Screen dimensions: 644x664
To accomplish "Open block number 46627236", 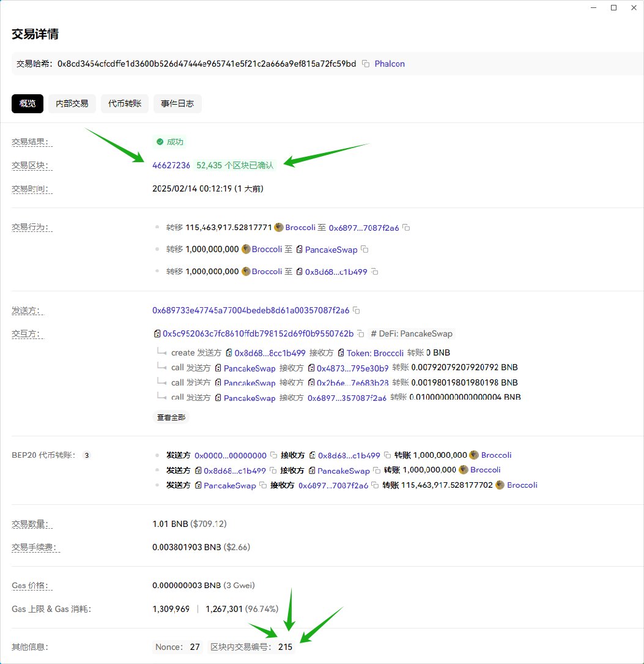I will coord(171,165).
